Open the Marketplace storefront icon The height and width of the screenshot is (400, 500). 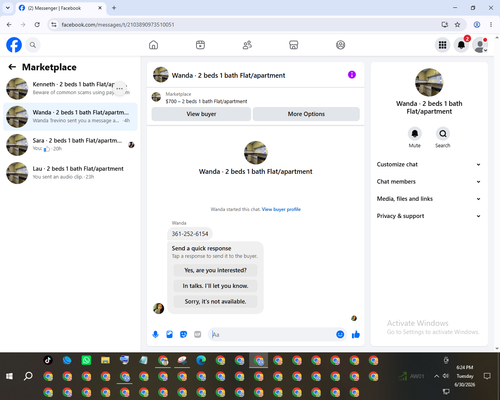[294, 45]
